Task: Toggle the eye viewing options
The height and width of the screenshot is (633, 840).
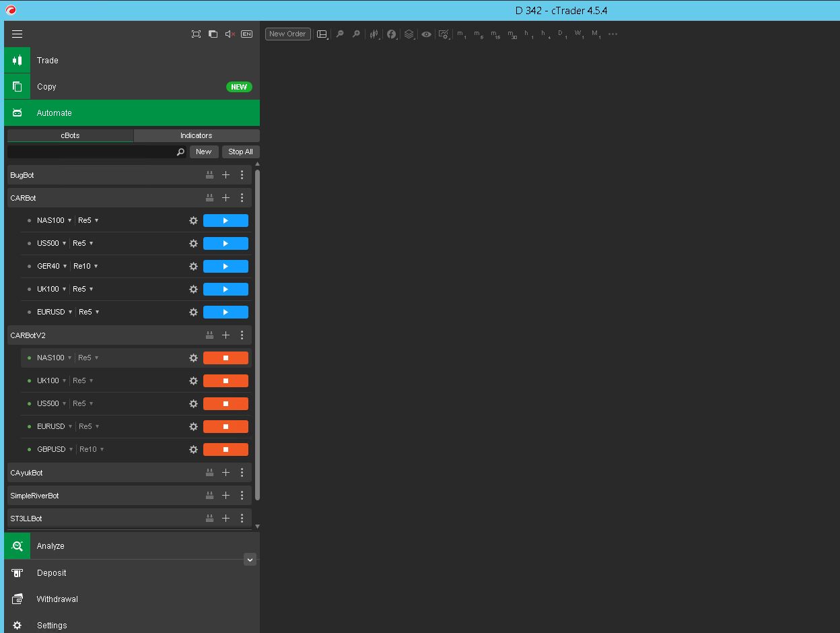Action: 427,34
